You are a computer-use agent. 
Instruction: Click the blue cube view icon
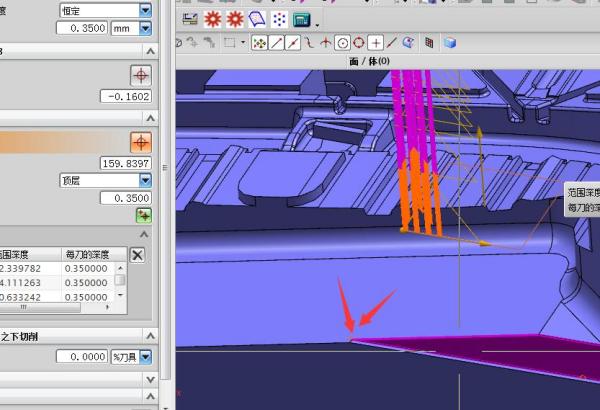(x=450, y=43)
